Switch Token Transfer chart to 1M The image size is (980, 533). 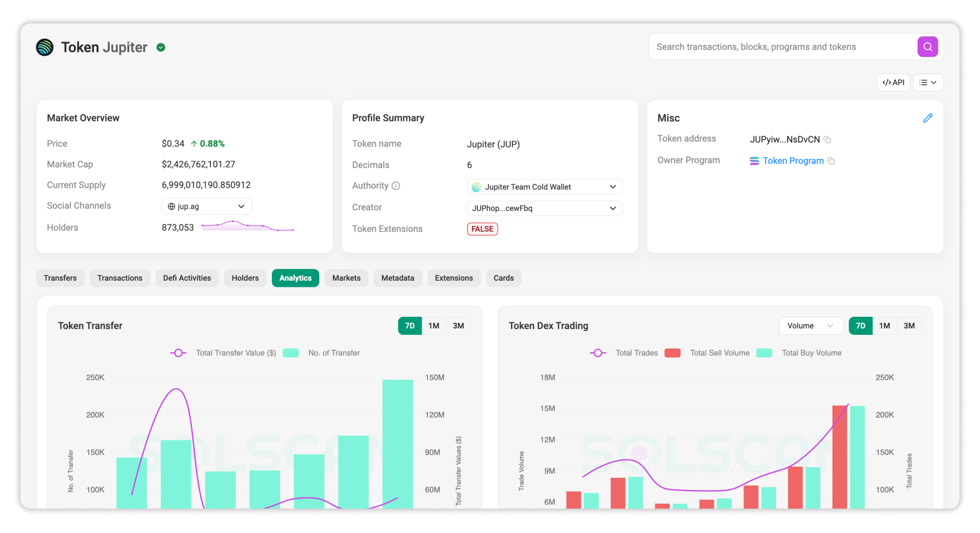coord(433,326)
